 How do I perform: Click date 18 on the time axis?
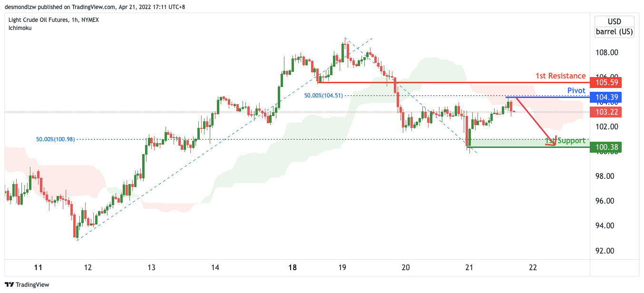(293, 267)
